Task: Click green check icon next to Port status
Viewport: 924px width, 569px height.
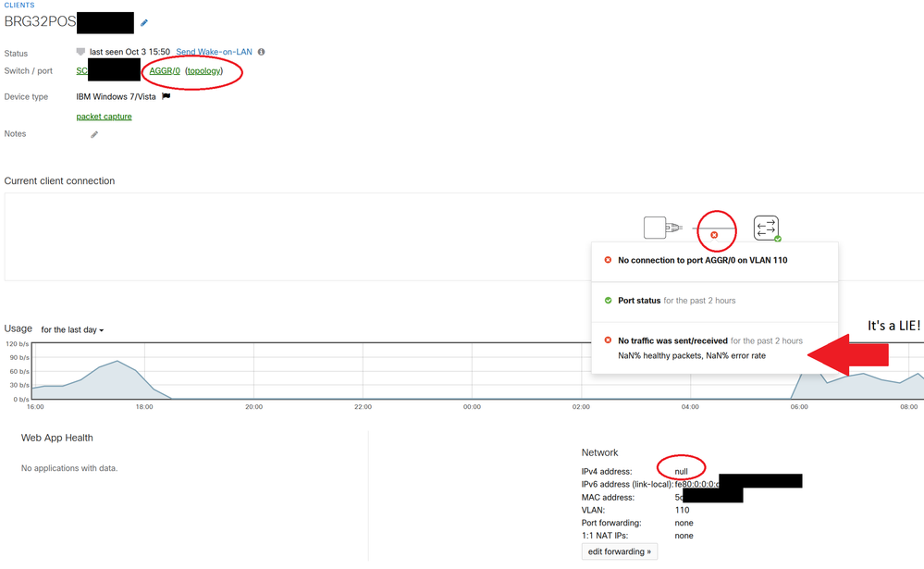Action: coord(608,301)
